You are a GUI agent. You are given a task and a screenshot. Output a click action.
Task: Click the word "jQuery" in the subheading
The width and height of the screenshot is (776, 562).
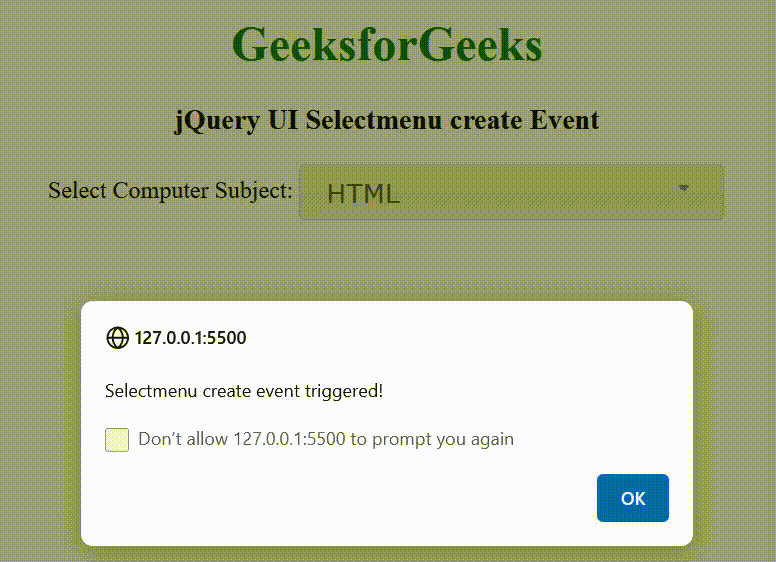coord(217,121)
